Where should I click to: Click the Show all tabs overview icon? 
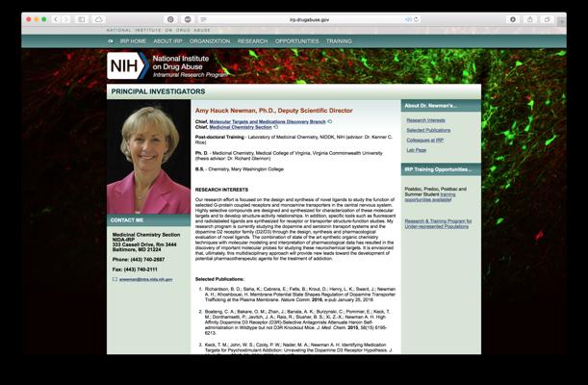click(x=545, y=19)
